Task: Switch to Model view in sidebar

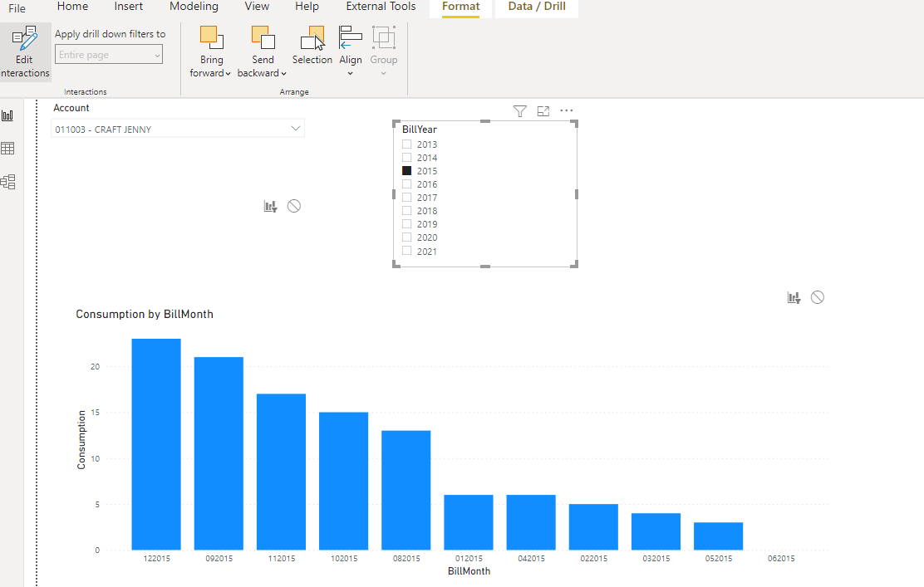Action: 7,182
